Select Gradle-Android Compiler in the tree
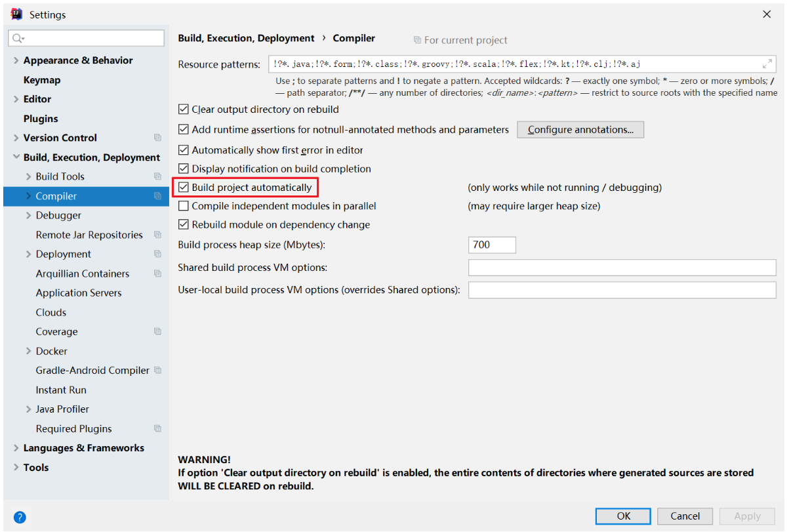Image resolution: width=789 pixels, height=532 pixels. click(92, 371)
